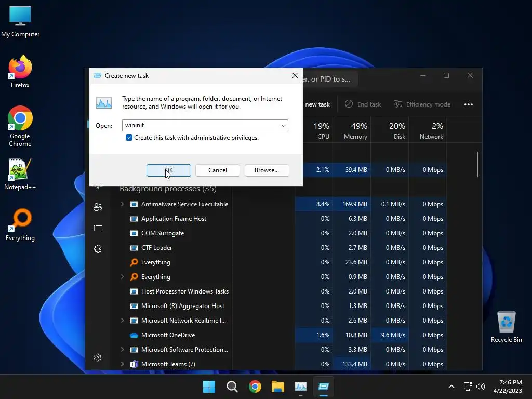Expand Microsoft Network Realtime process

(x=123, y=320)
